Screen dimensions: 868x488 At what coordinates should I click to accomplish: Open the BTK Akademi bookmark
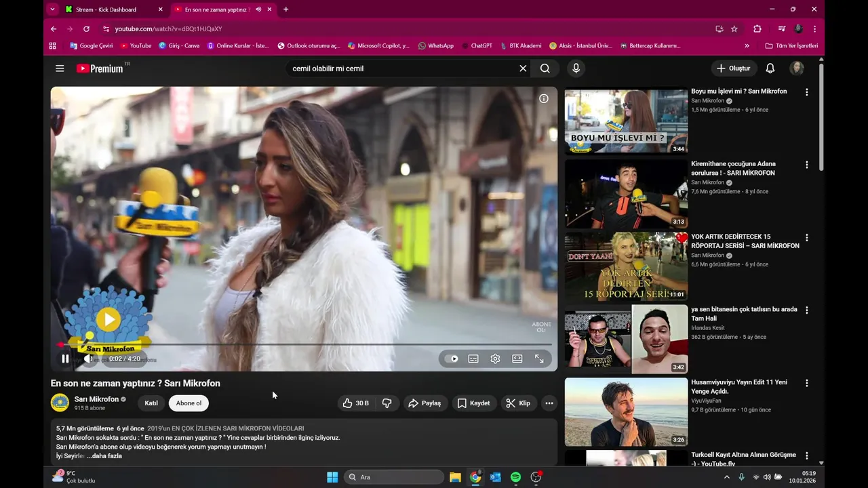click(x=520, y=46)
